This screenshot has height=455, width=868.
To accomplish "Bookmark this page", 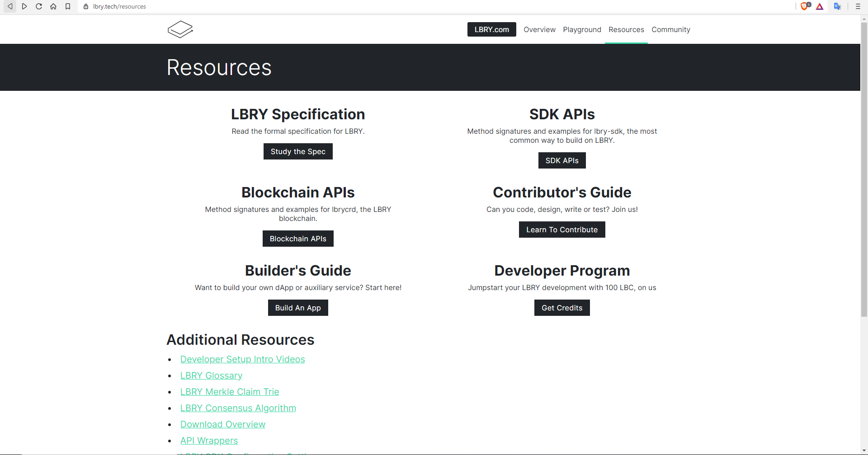I will [x=68, y=6].
